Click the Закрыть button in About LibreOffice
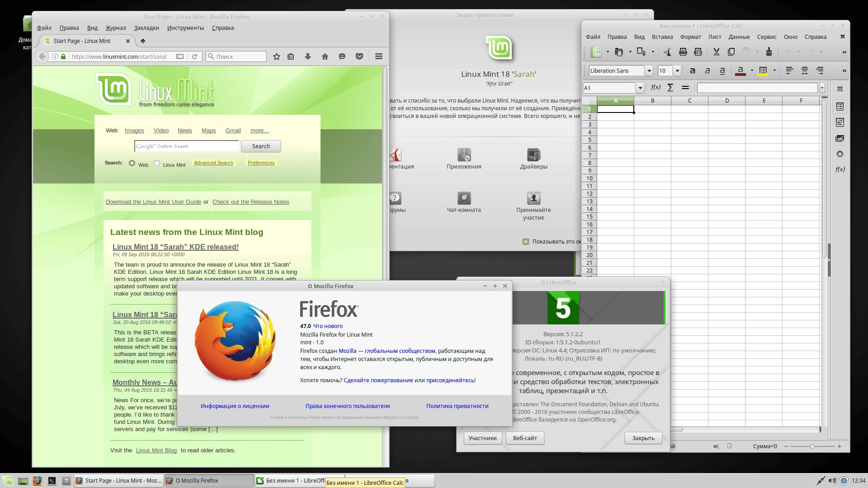The height and width of the screenshot is (488, 868). [643, 438]
